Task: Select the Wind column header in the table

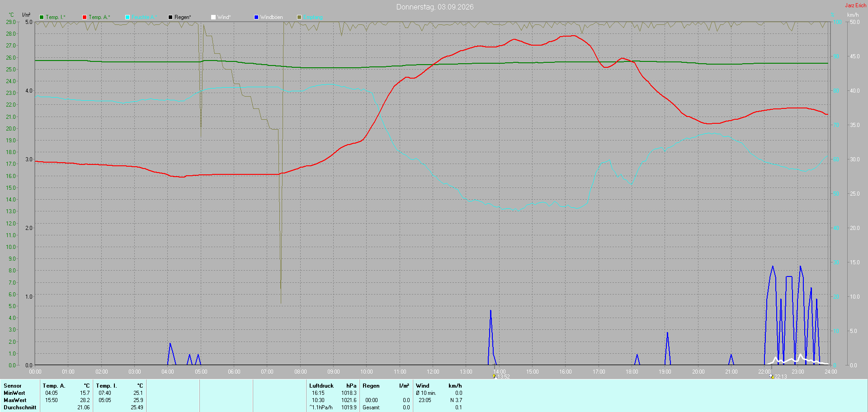Action: point(423,386)
